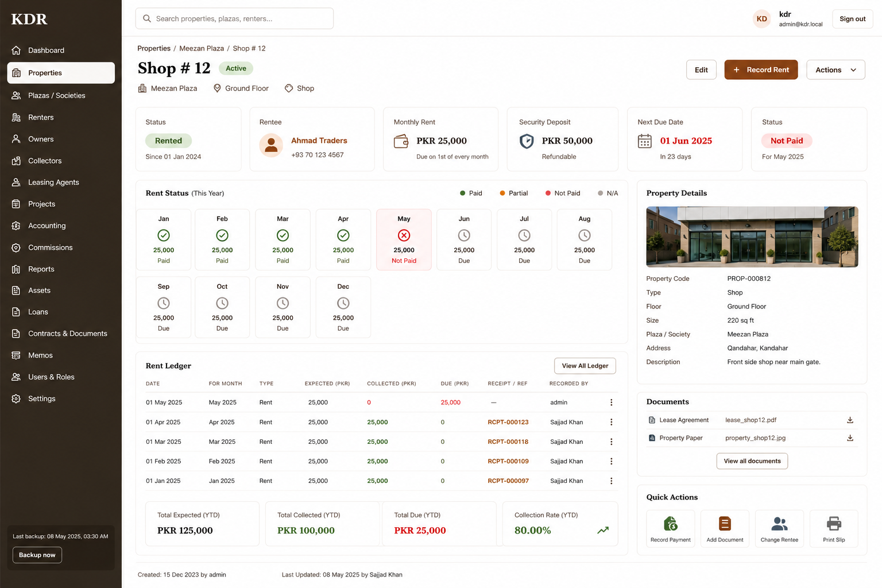882x588 pixels.
Task: Click the Add Document quick action
Action: tap(725, 529)
